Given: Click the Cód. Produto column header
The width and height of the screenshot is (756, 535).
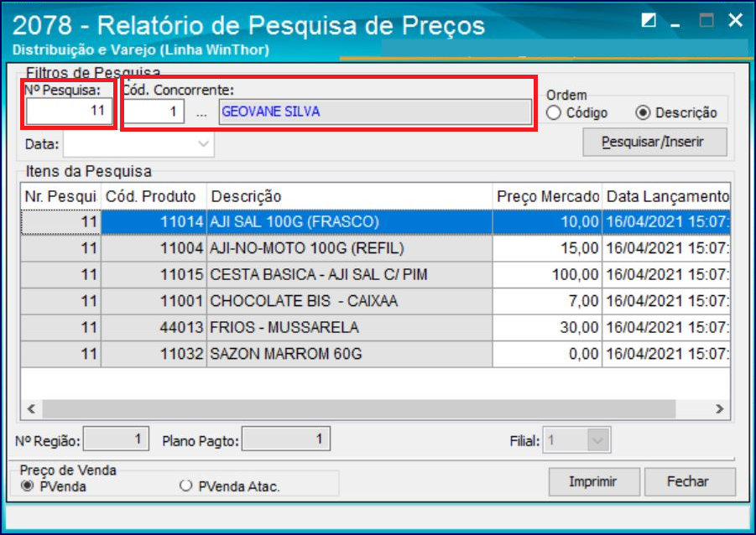Looking at the screenshot, I should click(x=154, y=196).
